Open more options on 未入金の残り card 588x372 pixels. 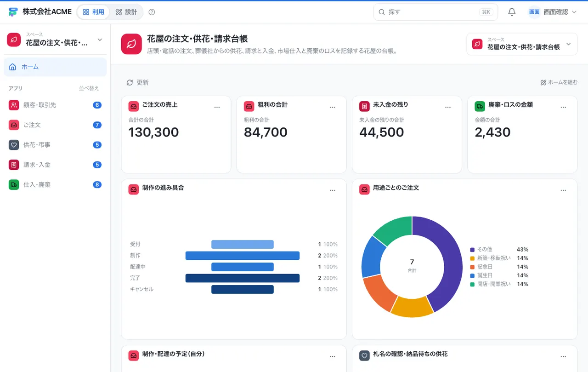point(448,107)
